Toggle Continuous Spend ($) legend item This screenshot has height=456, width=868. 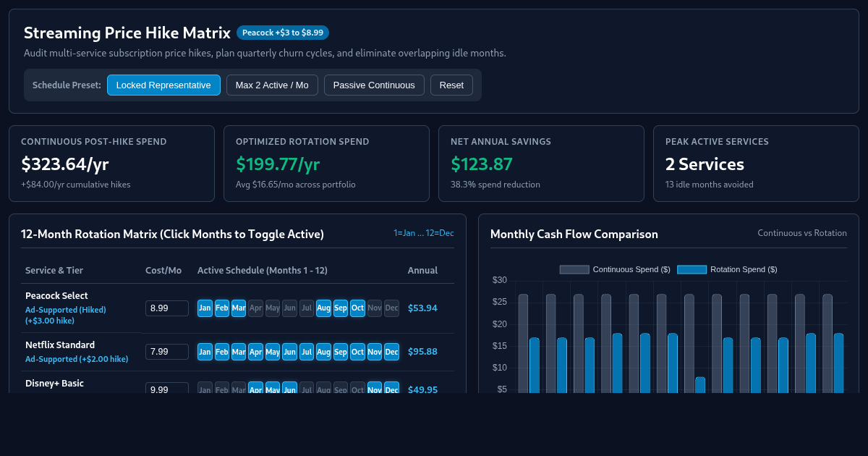(615, 269)
